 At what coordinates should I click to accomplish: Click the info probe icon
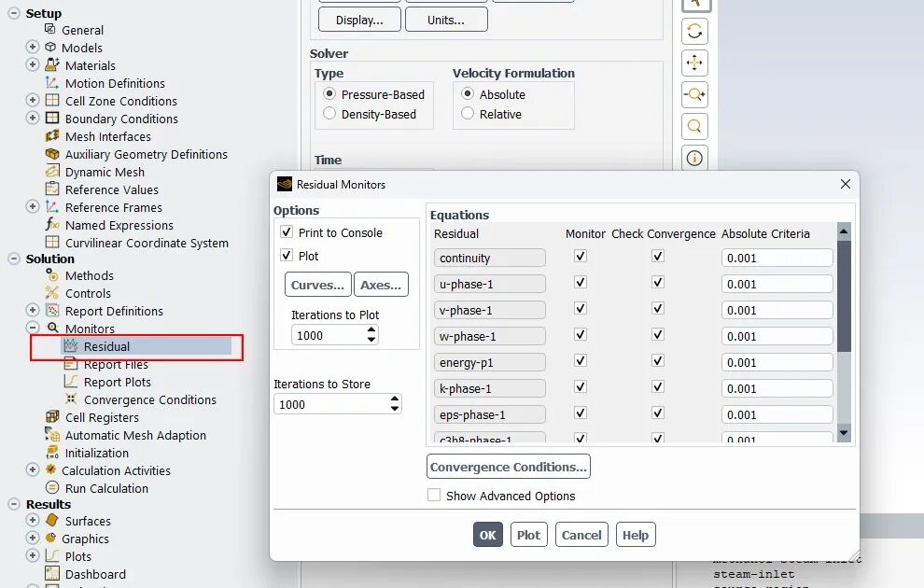[694, 158]
